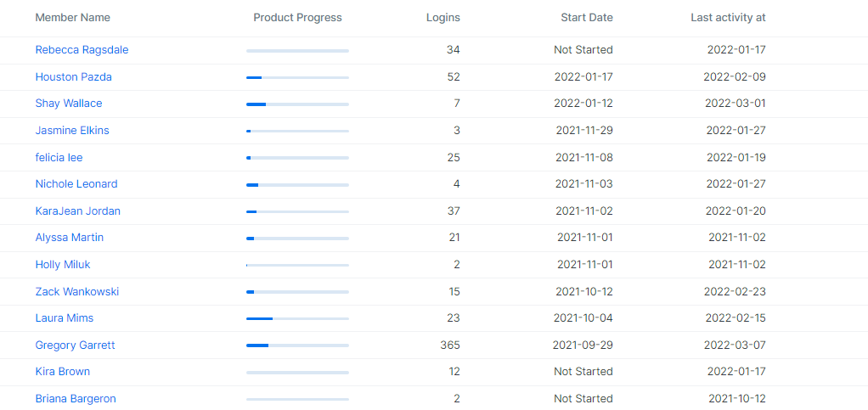
Task: Click Gregory Garrett's product progress bar
Action: click(297, 345)
